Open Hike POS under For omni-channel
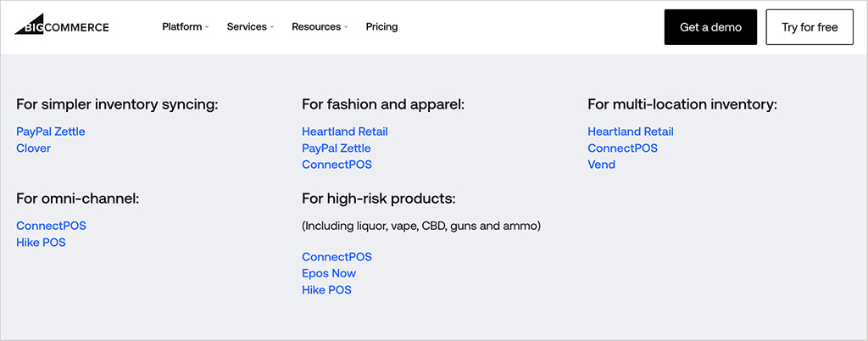 pyautogui.click(x=41, y=243)
